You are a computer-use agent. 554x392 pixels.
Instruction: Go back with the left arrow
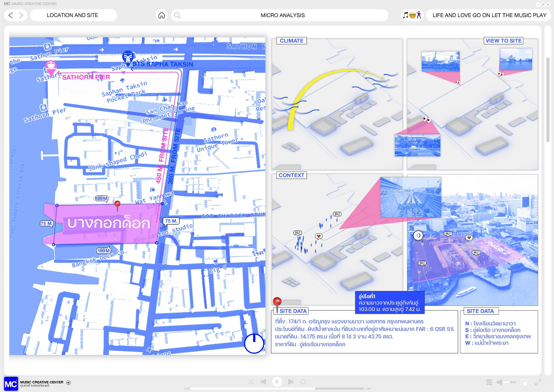pos(10,15)
